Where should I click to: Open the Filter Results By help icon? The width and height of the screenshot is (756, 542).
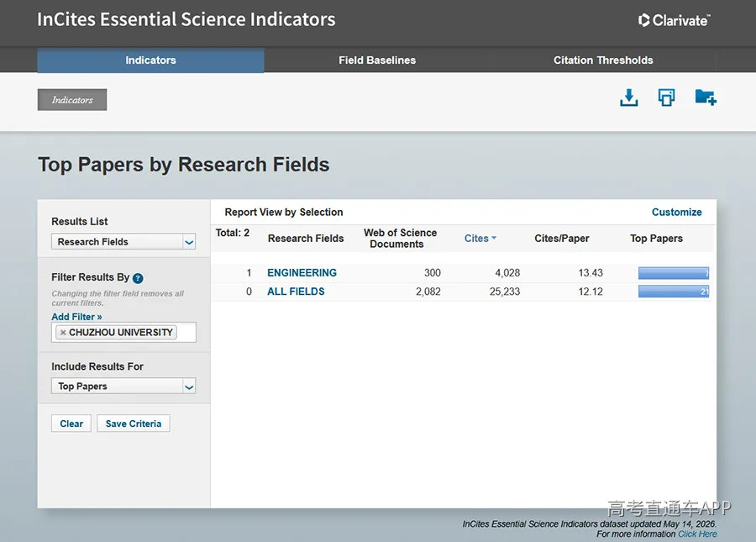pyautogui.click(x=138, y=278)
